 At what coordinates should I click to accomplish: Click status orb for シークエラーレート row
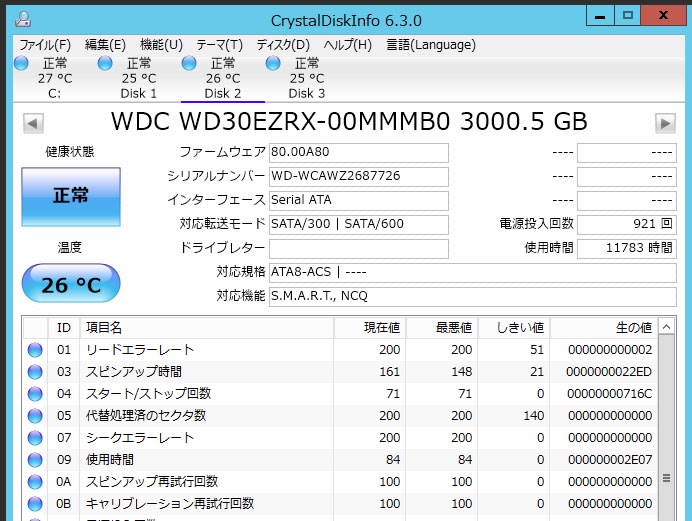35,438
